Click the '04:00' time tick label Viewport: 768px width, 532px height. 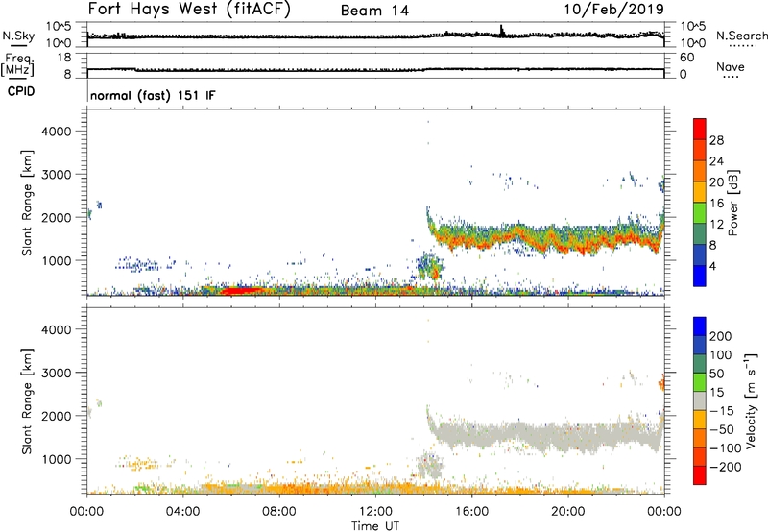tap(183, 512)
